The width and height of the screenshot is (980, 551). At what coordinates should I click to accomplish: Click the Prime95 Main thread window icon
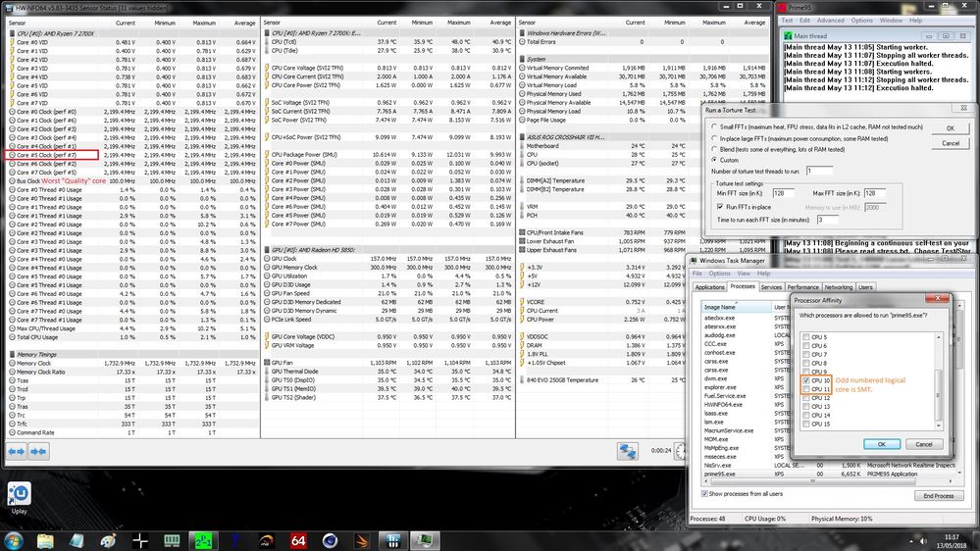pos(788,36)
